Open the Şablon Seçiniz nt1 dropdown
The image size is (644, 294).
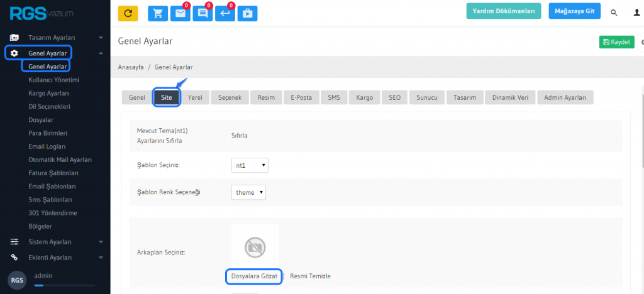point(250,165)
